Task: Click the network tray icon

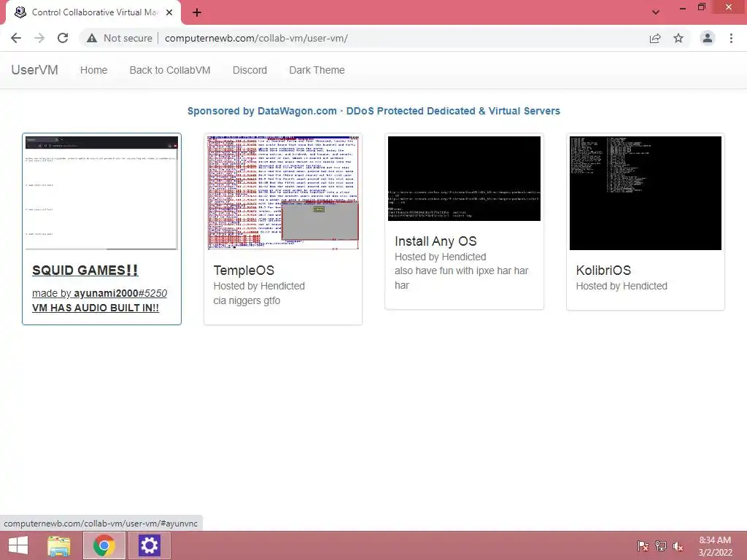Action: tap(661, 546)
